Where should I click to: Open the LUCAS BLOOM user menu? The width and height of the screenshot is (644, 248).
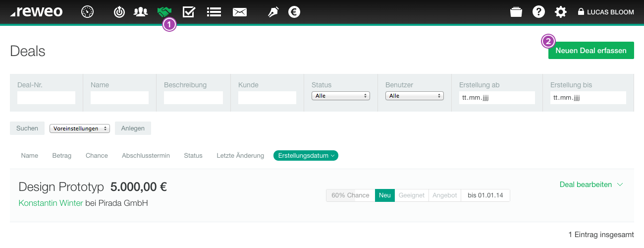click(606, 12)
